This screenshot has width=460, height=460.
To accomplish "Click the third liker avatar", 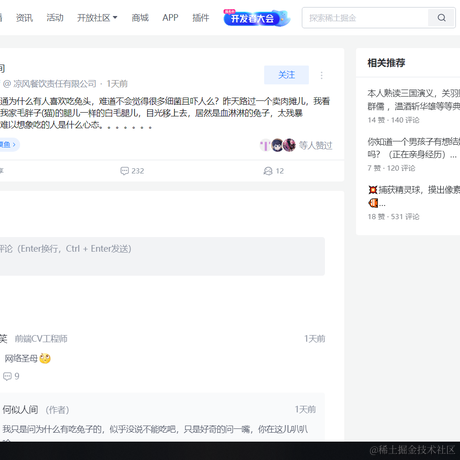I will (289, 145).
